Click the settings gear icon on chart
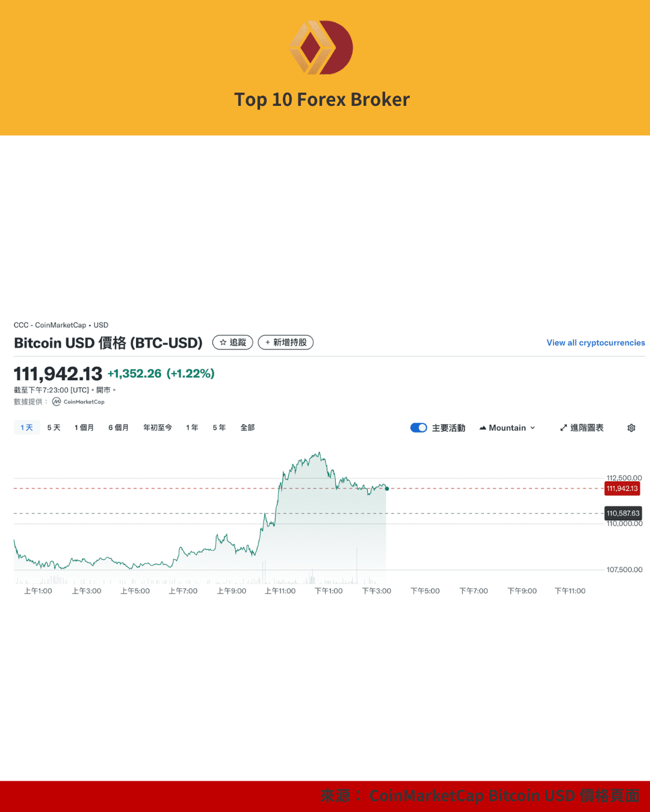Viewport: 650px width, 812px height. pos(631,428)
